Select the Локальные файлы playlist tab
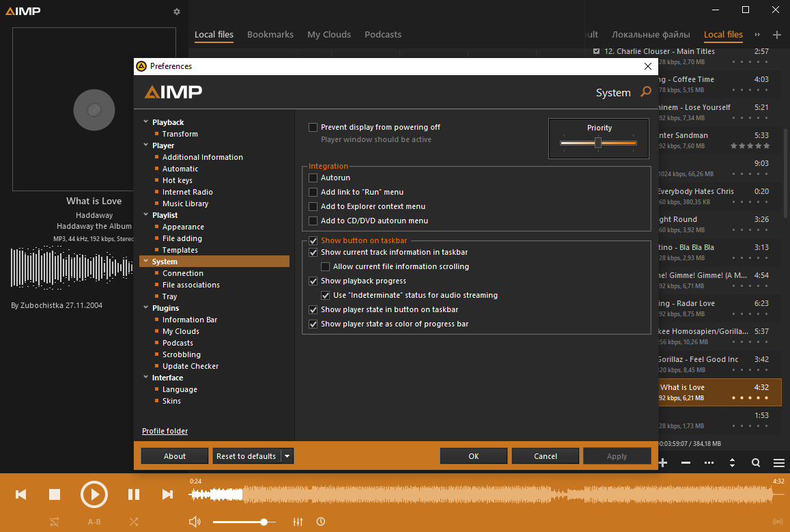Screen dimensions: 790x532 tap(651, 35)
